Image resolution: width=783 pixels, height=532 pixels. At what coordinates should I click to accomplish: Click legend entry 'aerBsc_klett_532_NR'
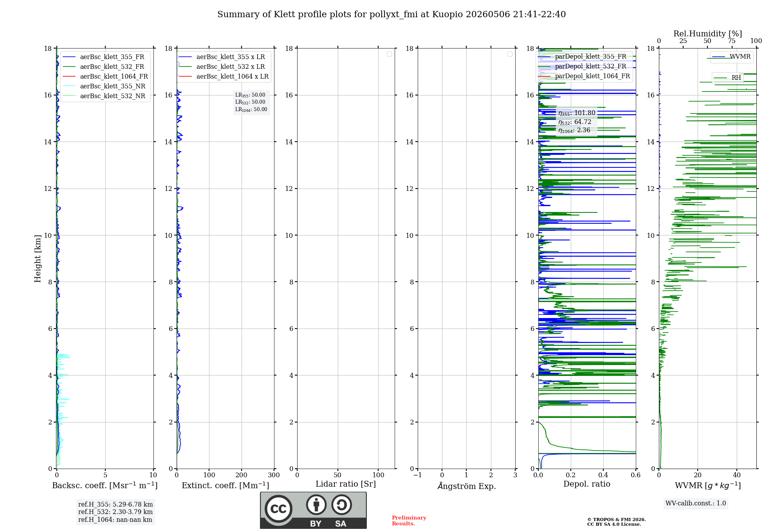coord(113,96)
